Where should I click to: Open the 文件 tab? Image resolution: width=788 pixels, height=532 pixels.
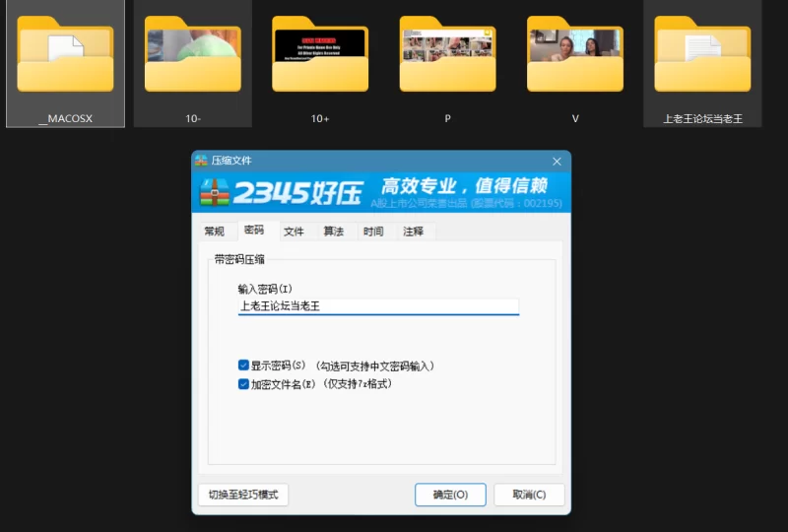(294, 232)
